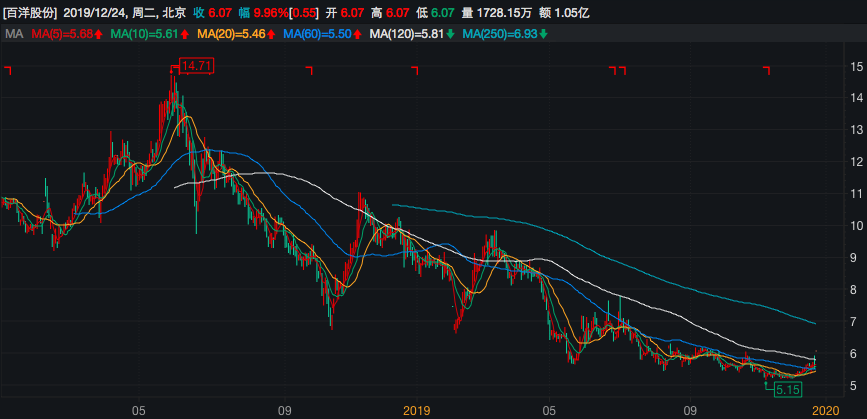Click the MA(10) up arrow icon
867x419 pixels.
tap(185, 35)
